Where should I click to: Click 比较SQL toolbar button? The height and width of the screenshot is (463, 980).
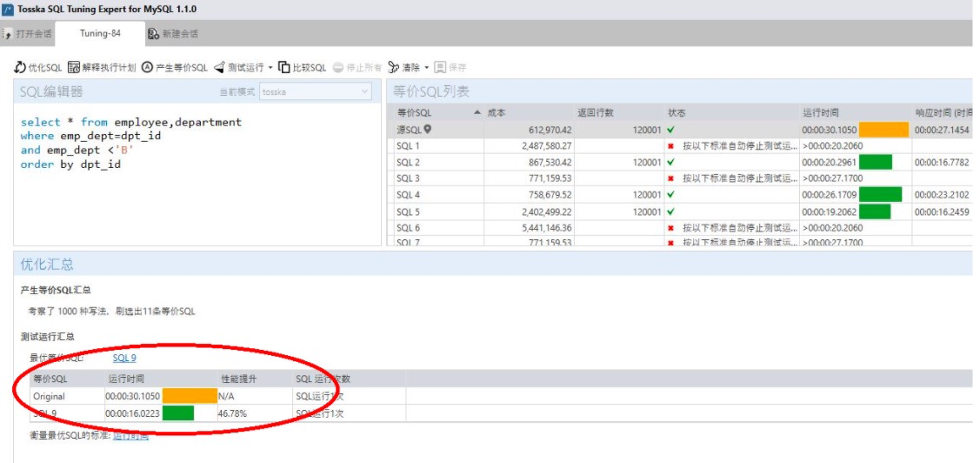tap(303, 68)
